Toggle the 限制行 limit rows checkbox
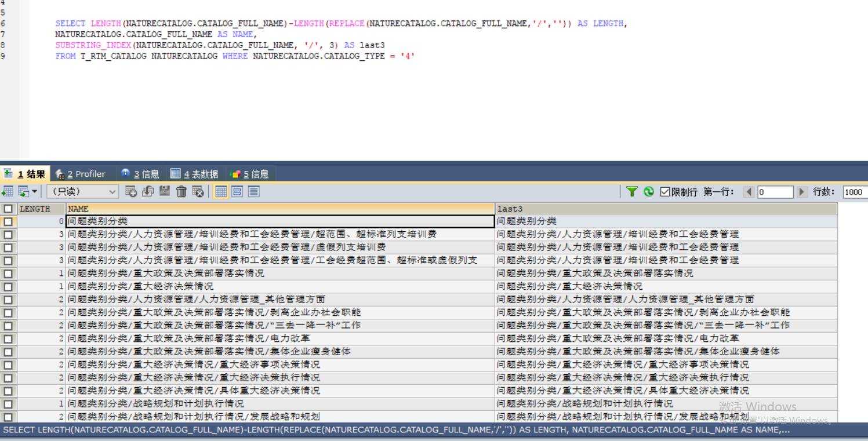Image resolution: width=868 pixels, height=441 pixels. 665,192
